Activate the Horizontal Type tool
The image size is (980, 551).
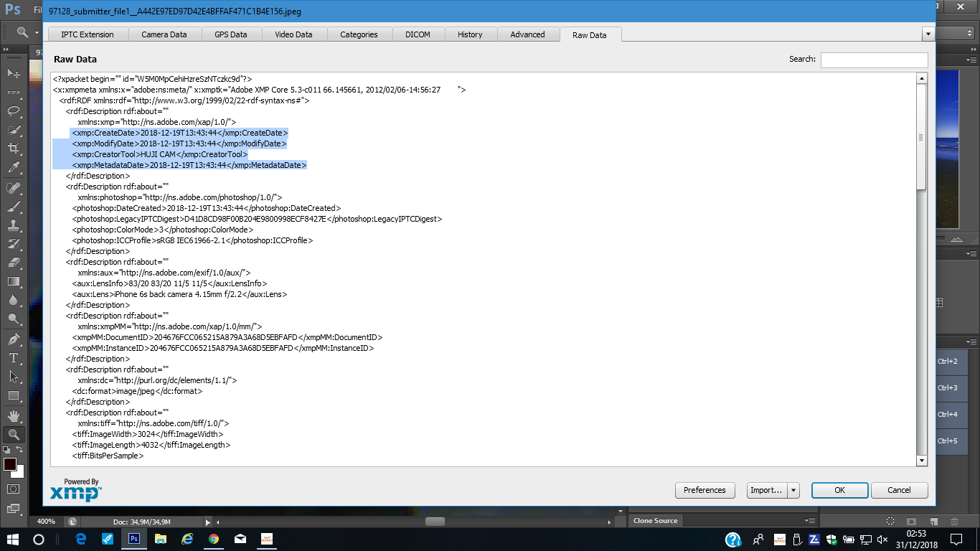[14, 357]
